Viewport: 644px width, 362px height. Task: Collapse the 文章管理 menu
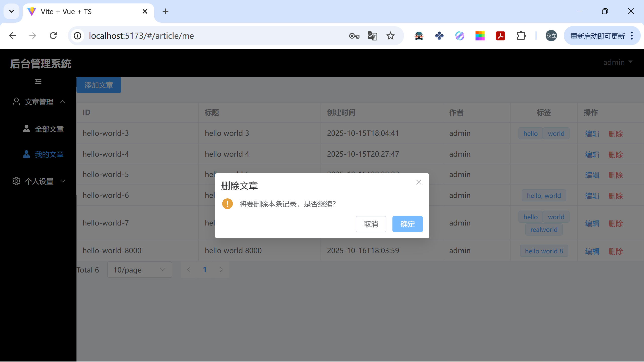39,102
